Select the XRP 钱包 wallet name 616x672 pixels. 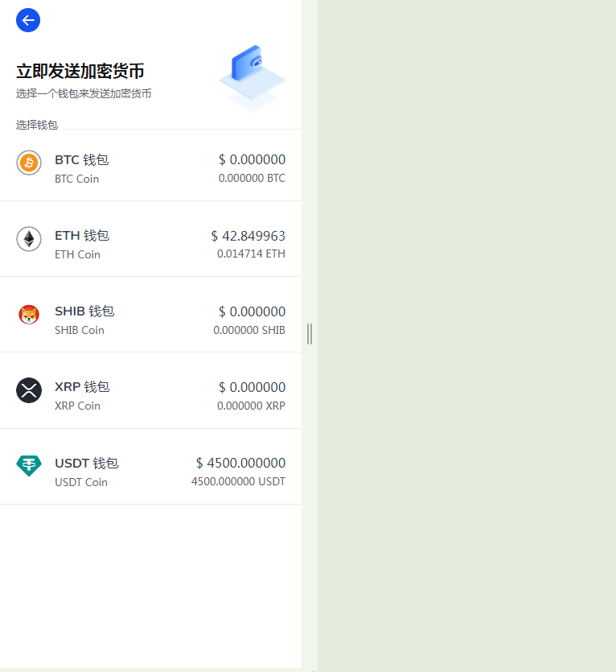pos(82,387)
